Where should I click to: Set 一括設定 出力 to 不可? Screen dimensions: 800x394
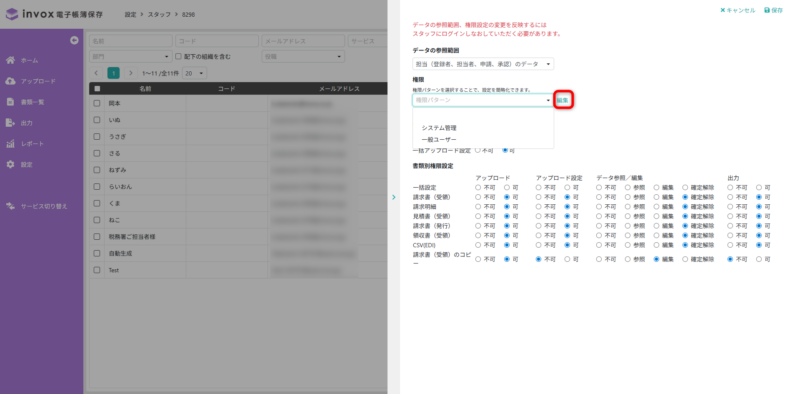730,188
